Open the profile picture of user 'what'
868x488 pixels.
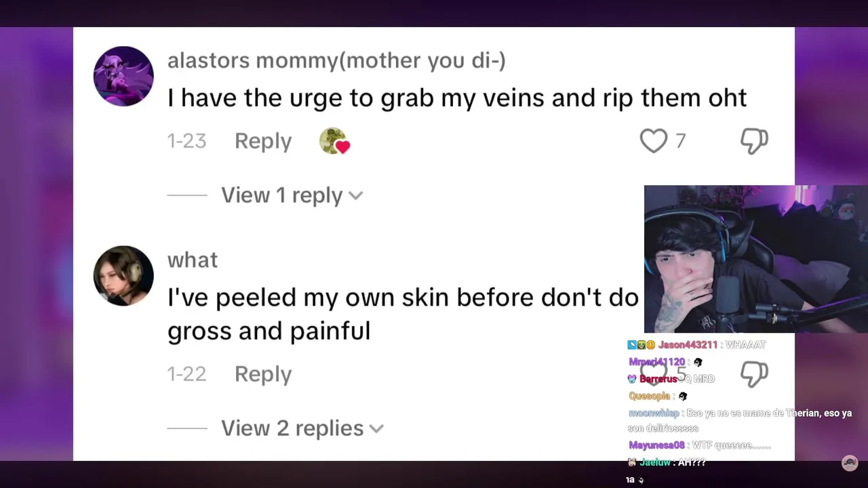pos(123,276)
